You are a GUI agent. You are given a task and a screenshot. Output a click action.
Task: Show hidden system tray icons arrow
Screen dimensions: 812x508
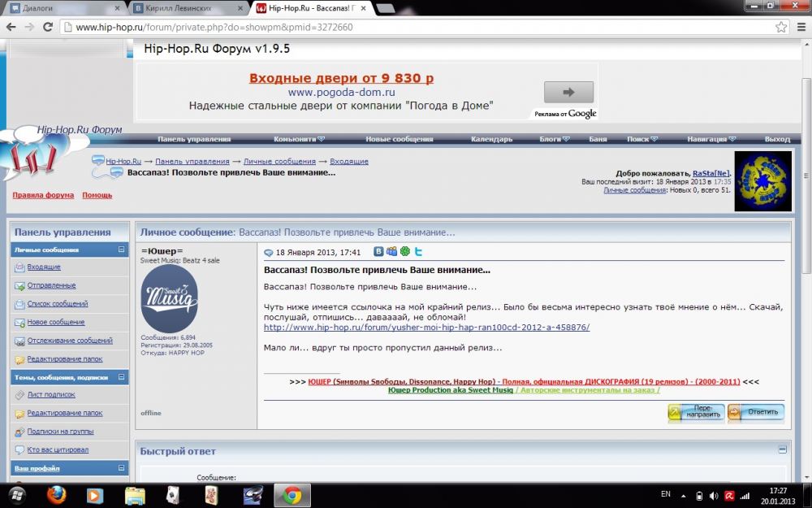(x=683, y=496)
